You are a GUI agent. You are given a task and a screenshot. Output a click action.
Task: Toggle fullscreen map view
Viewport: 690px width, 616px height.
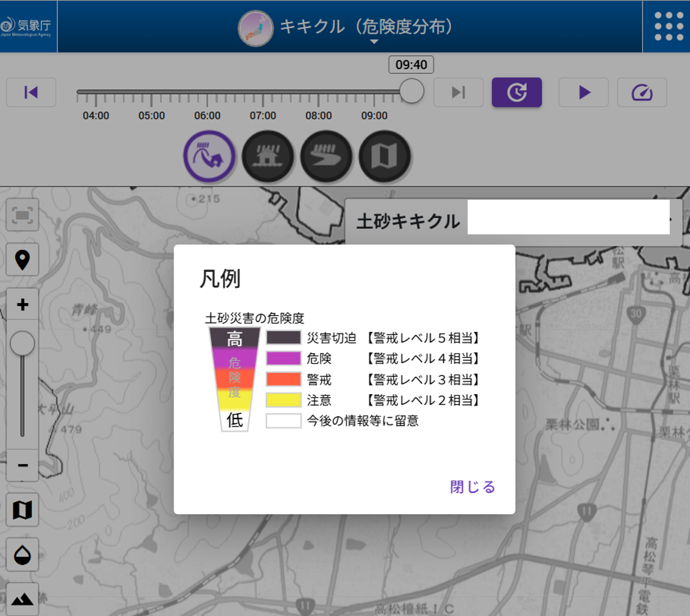pos(22,215)
